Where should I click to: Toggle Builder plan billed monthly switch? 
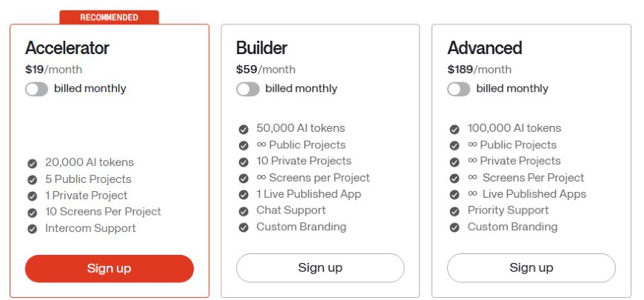(x=248, y=89)
